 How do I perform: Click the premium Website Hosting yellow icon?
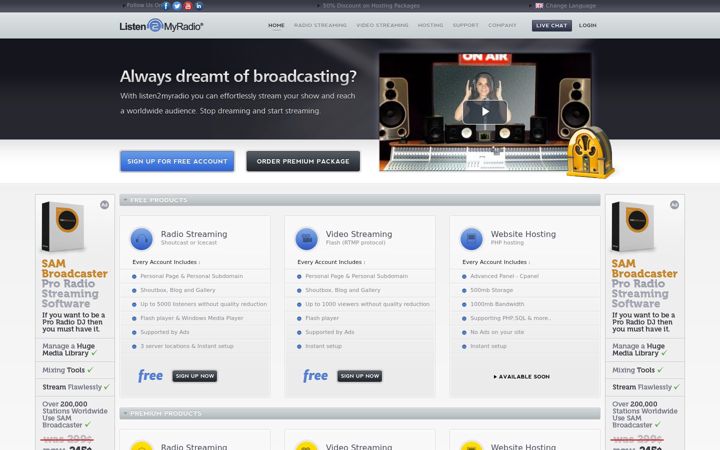pyautogui.click(x=471, y=446)
